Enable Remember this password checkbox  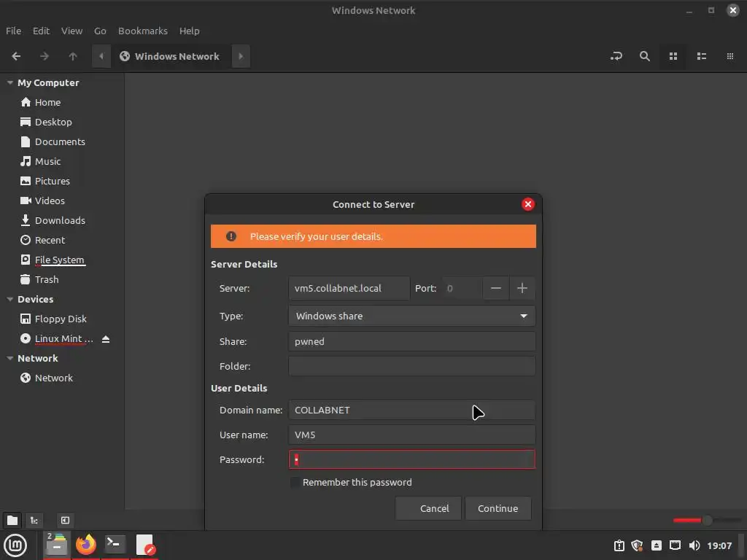coord(295,483)
